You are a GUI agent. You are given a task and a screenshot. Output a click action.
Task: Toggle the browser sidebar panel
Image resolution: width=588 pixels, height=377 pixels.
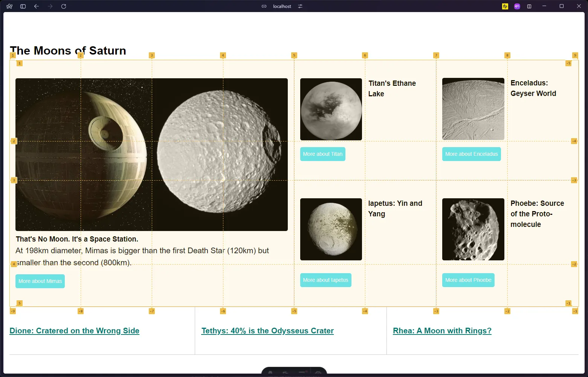(x=23, y=6)
